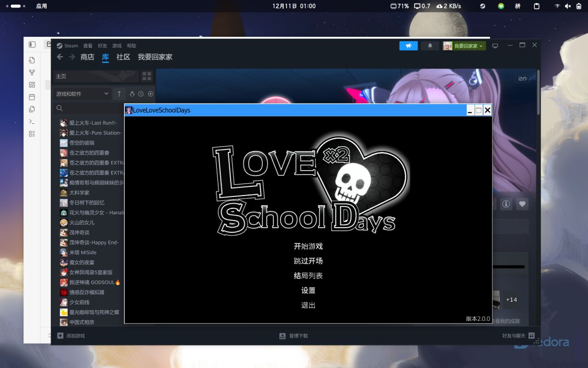Open Steam notifications bell

pos(430,46)
